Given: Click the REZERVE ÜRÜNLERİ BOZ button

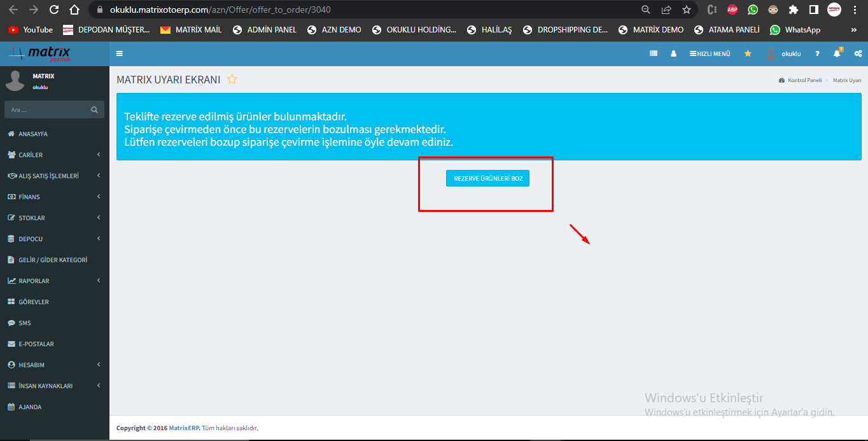Looking at the screenshot, I should click(x=487, y=179).
